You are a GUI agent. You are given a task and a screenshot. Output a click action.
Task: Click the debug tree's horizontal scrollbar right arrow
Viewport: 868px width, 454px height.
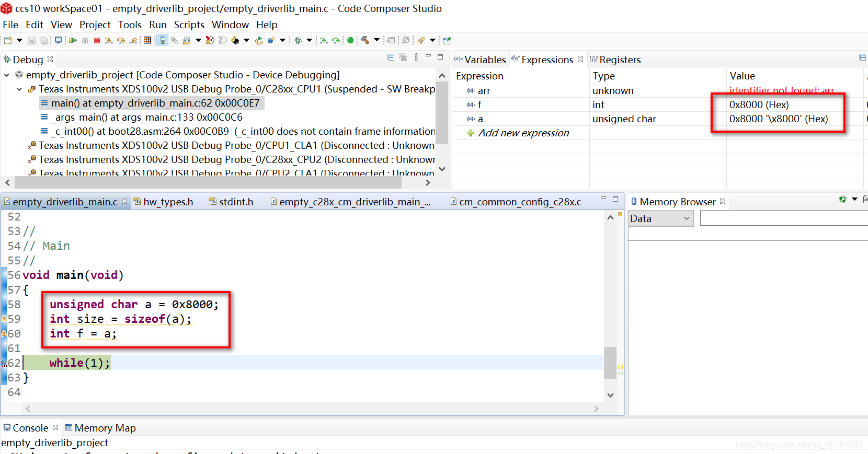(428, 182)
